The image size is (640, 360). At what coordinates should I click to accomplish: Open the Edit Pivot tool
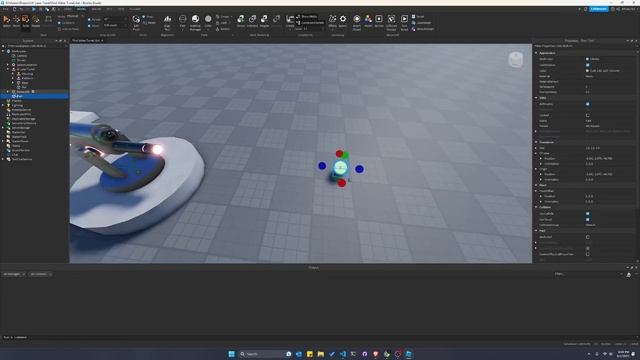(x=136, y=22)
